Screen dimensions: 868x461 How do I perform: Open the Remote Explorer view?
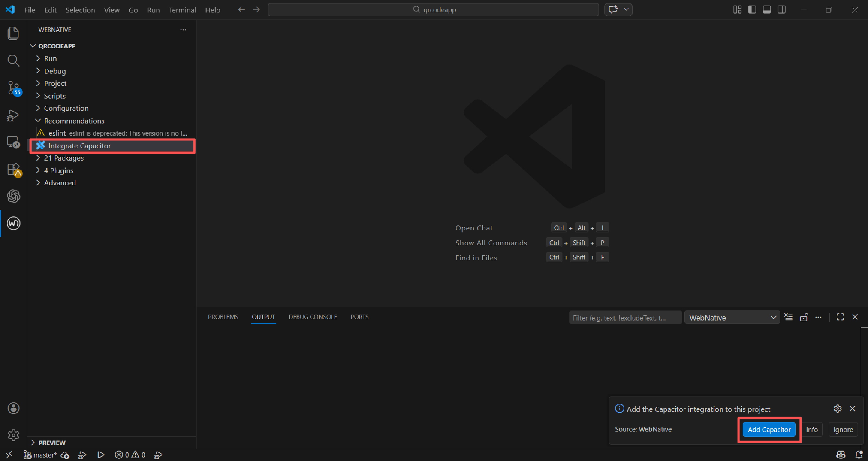(13, 142)
